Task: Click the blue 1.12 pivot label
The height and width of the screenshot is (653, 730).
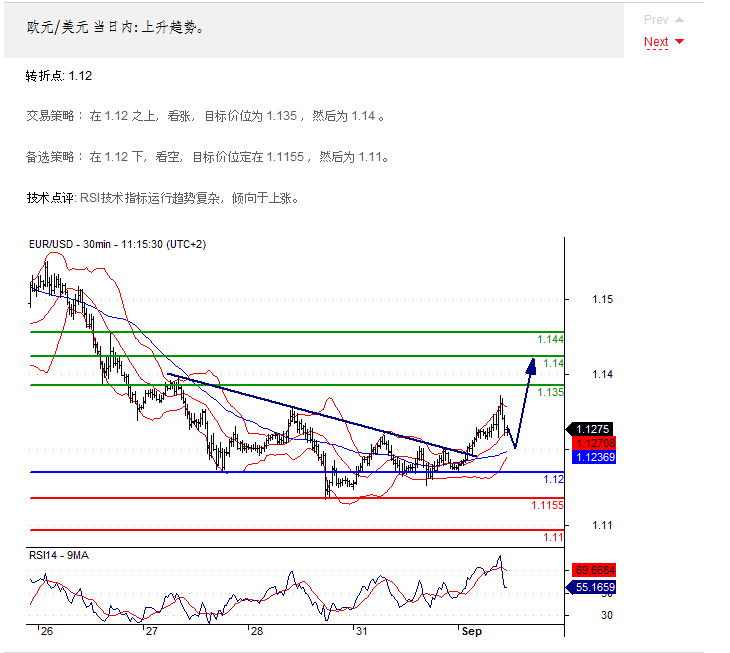Action: point(554,479)
